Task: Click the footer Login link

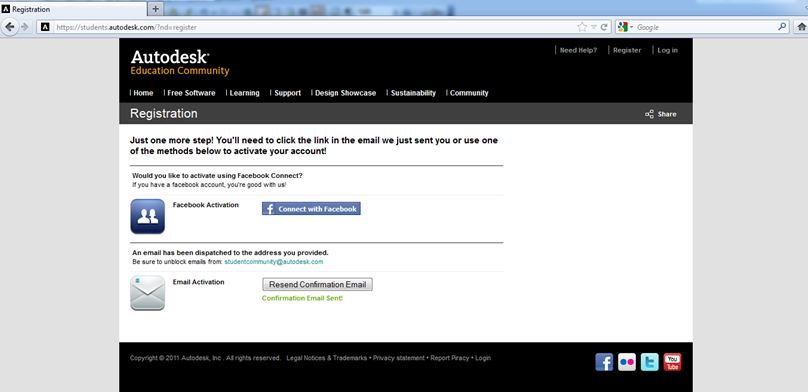Action: pos(483,357)
